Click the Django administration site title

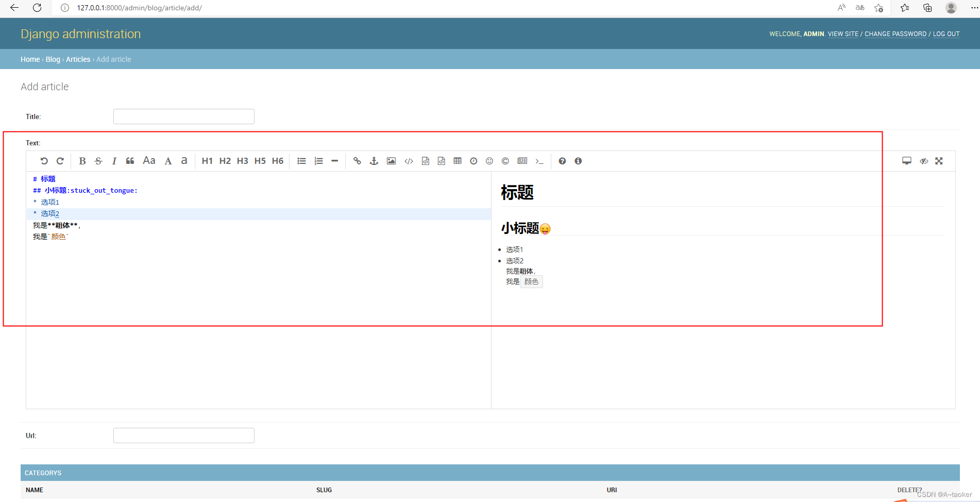(x=80, y=34)
